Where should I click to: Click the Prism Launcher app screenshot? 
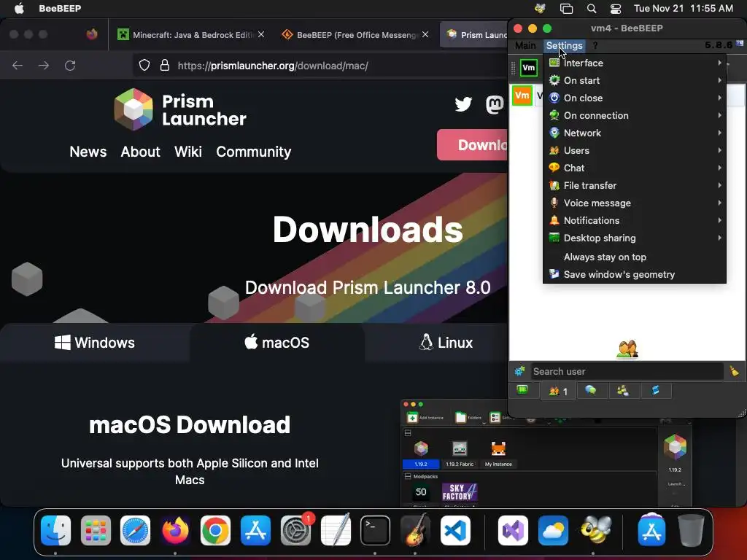546,453
